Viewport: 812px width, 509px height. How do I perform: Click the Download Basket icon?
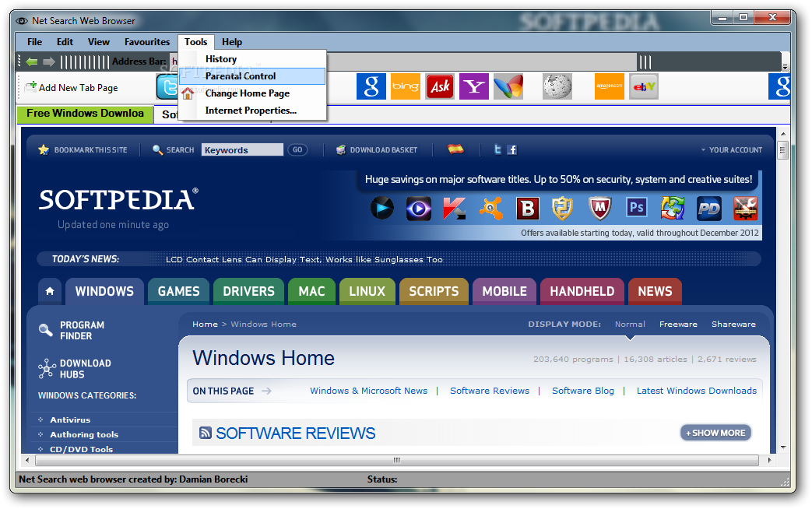pos(341,149)
